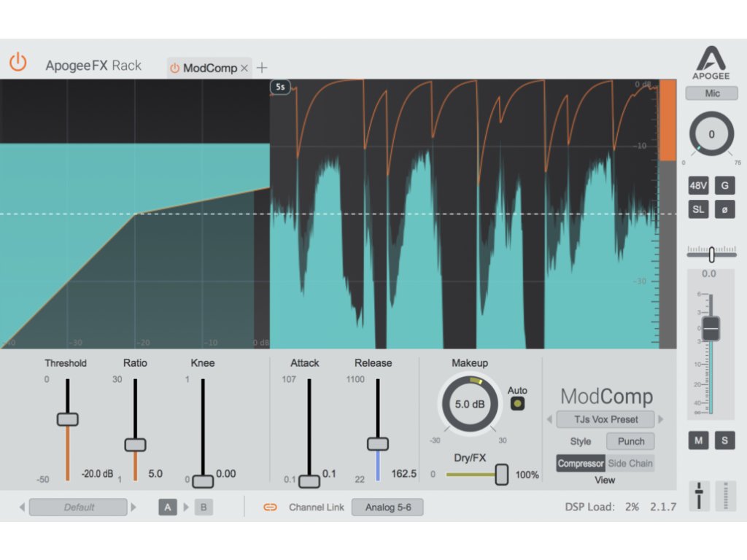The image size is (747, 560).
Task: Click the mic gain knob showing 0
Action: (711, 134)
